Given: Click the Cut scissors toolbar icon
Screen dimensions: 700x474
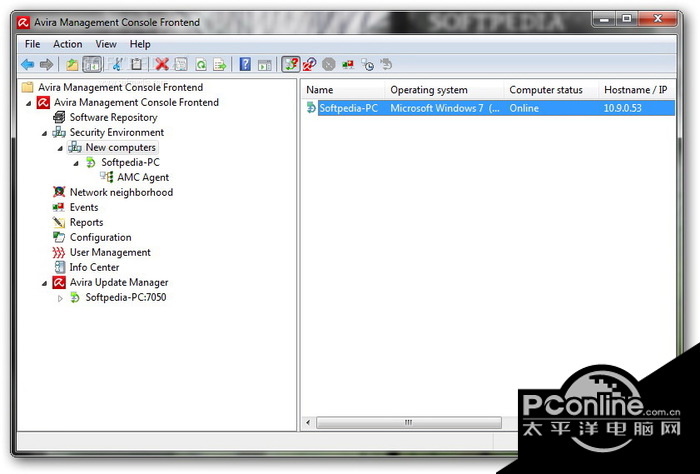Looking at the screenshot, I should pos(117,65).
